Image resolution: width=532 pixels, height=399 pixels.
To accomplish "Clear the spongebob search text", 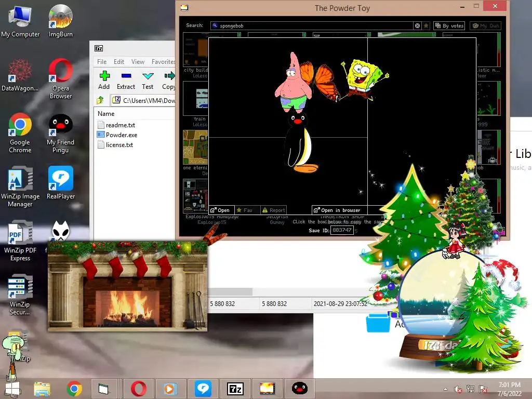I will [417, 26].
